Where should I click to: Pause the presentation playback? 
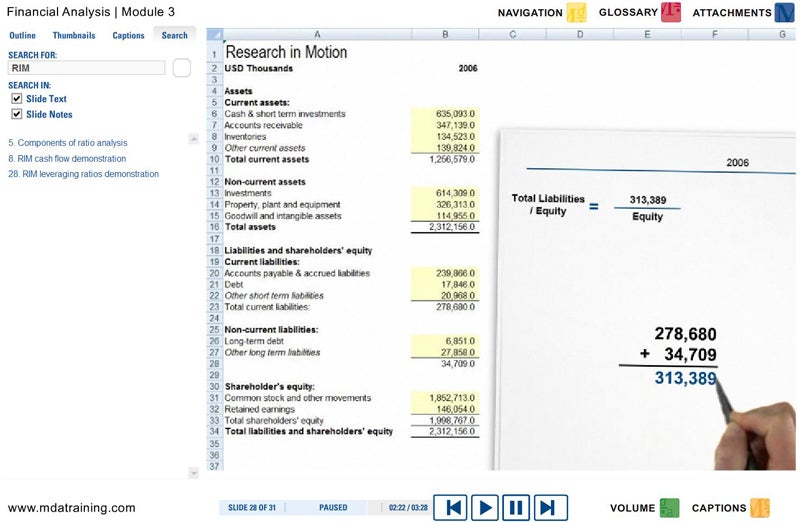point(516,507)
